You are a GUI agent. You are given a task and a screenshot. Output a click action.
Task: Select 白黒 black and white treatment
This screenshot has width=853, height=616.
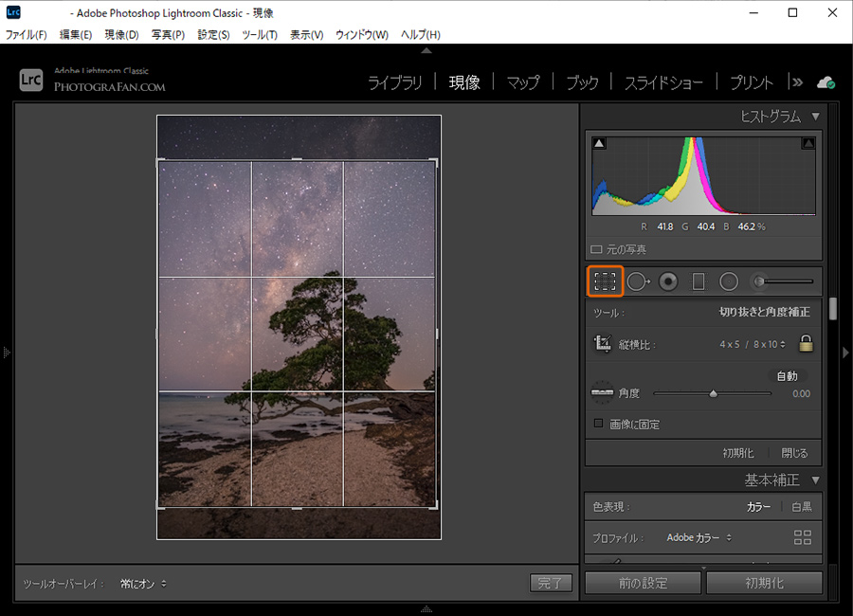801,507
